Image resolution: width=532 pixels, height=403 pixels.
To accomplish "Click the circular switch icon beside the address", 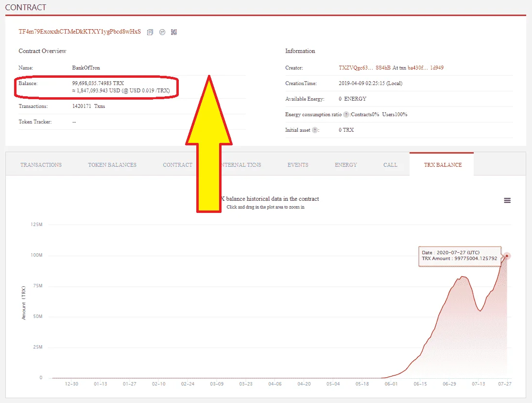I will point(162,32).
